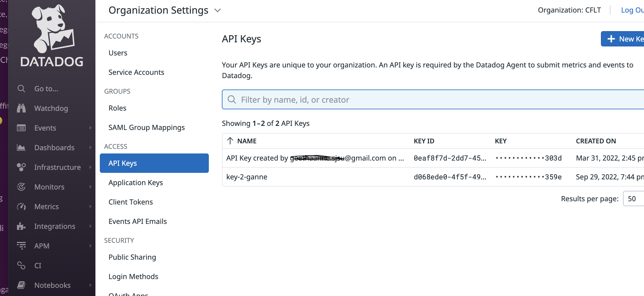This screenshot has width=644, height=296.
Task: Open SAML Group Mappings page
Action: pos(147,127)
